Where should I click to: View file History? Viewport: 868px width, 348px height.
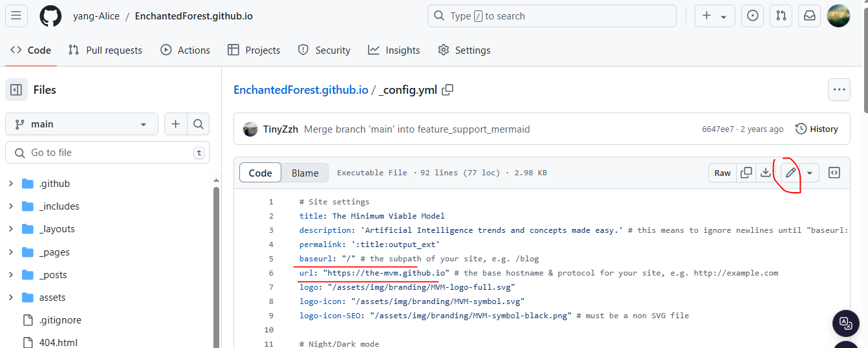point(817,129)
